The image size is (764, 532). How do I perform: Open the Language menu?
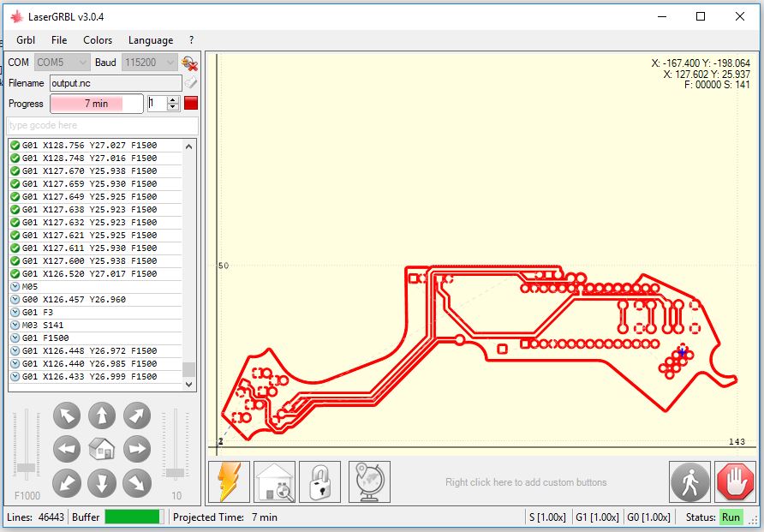pos(151,40)
